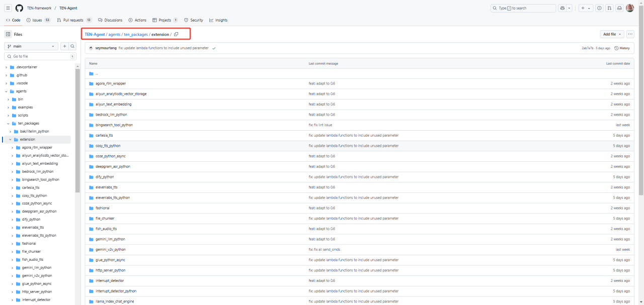Viewport: 644px width, 305px height.
Task: Click TEN-Agent link in breadcrumb path
Action: [95, 34]
